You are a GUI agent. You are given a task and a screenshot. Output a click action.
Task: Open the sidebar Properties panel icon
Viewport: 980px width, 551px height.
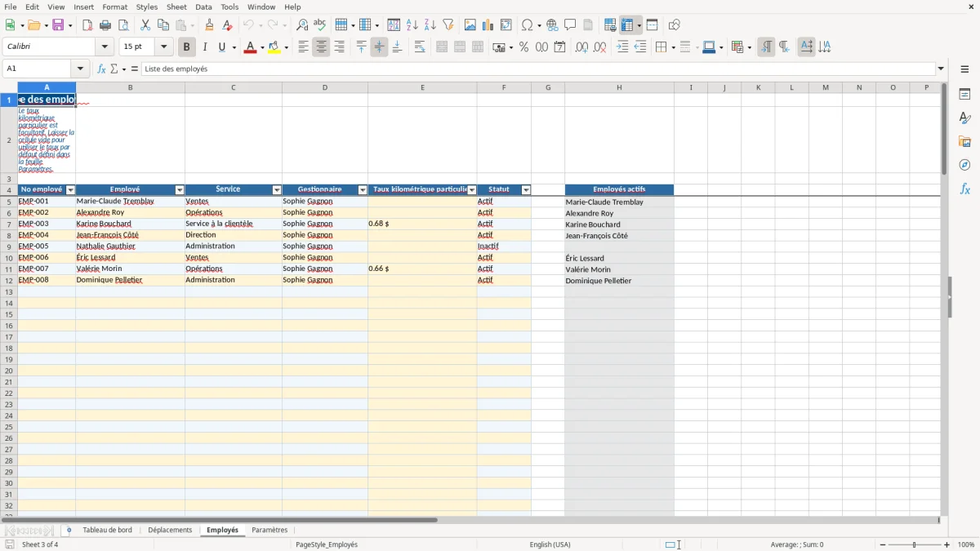point(964,95)
